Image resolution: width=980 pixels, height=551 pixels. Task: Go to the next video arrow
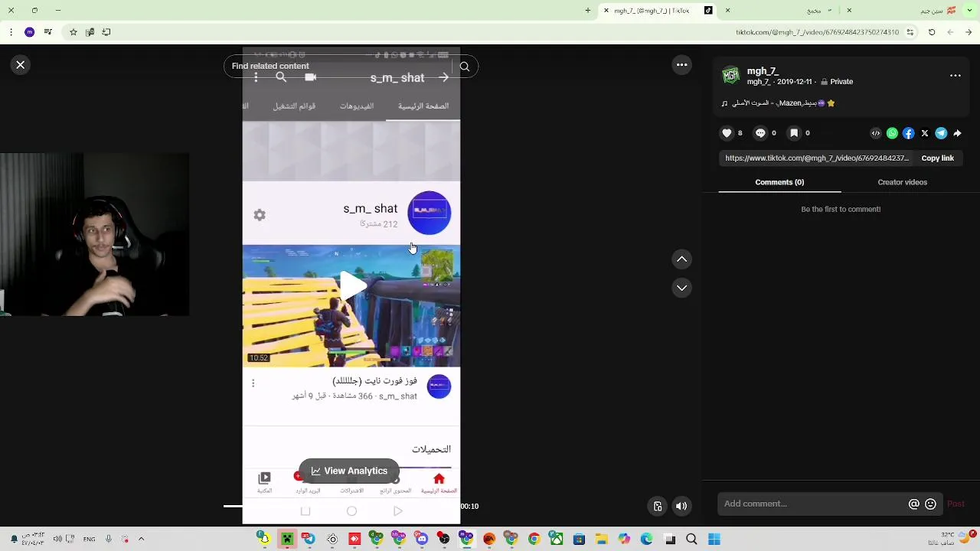[x=682, y=288]
